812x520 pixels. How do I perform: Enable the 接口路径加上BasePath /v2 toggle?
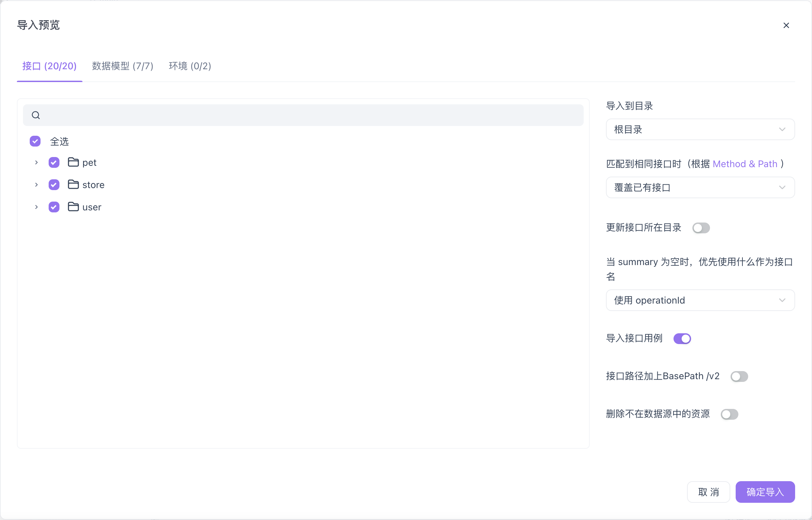coord(739,376)
